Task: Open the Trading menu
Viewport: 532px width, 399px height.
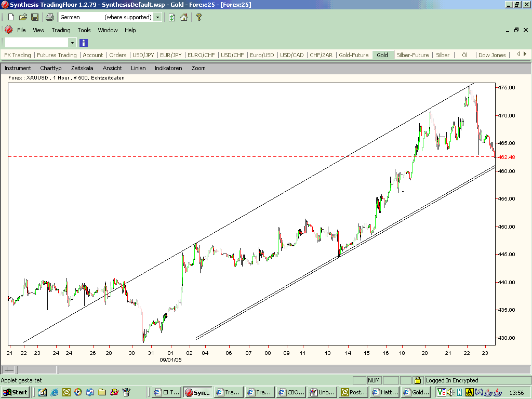Action: tap(61, 30)
